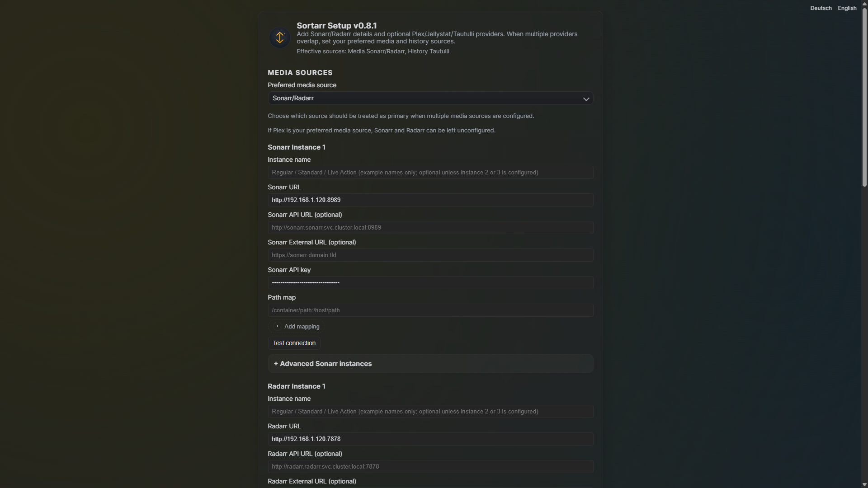The height and width of the screenshot is (488, 868).
Task: Expand the Advanced Sonarr instances section
Action: pyautogui.click(x=430, y=363)
